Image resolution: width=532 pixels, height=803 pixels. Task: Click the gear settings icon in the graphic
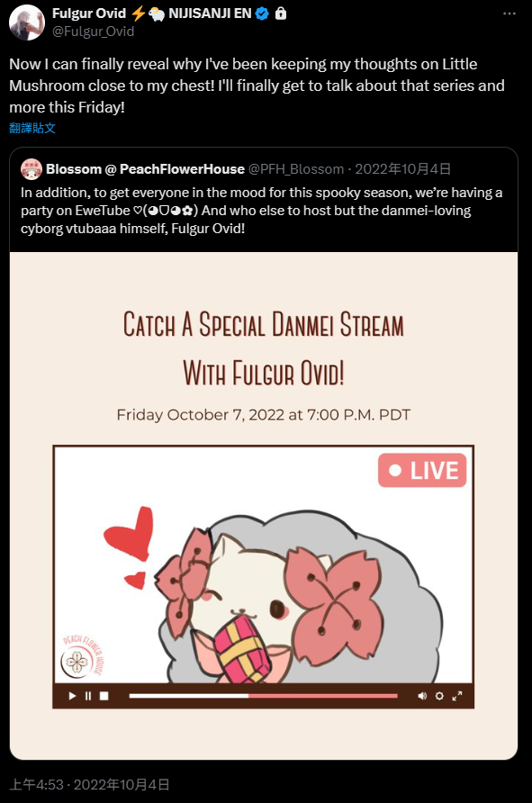(439, 696)
